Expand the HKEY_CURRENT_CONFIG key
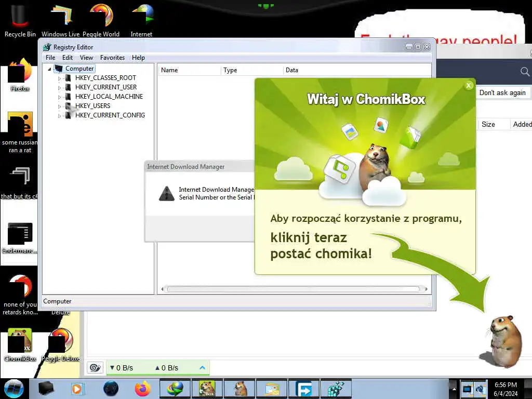Viewport: 532px width, 399px height. click(x=59, y=116)
